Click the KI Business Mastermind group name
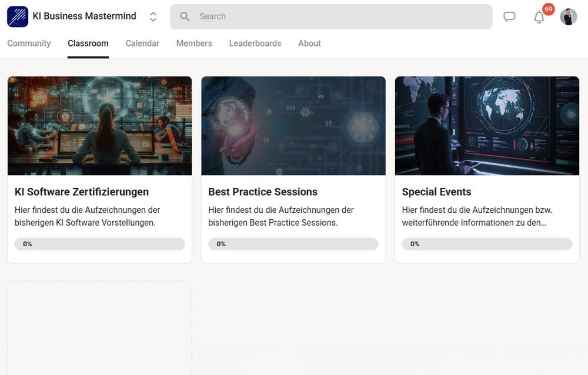Image resolution: width=588 pixels, height=375 pixels. click(84, 16)
